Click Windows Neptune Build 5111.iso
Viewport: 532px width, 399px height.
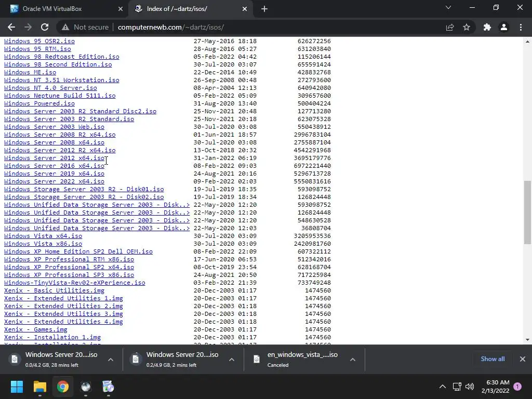pyautogui.click(x=60, y=96)
